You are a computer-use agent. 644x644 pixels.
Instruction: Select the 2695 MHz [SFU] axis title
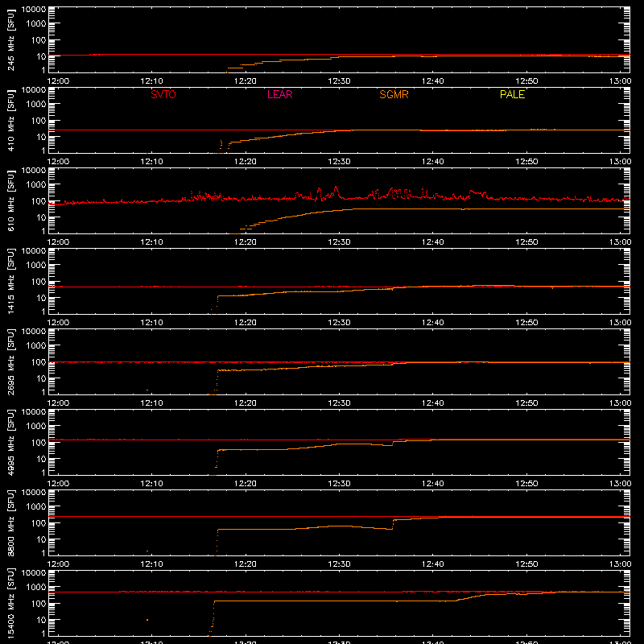coord(11,362)
